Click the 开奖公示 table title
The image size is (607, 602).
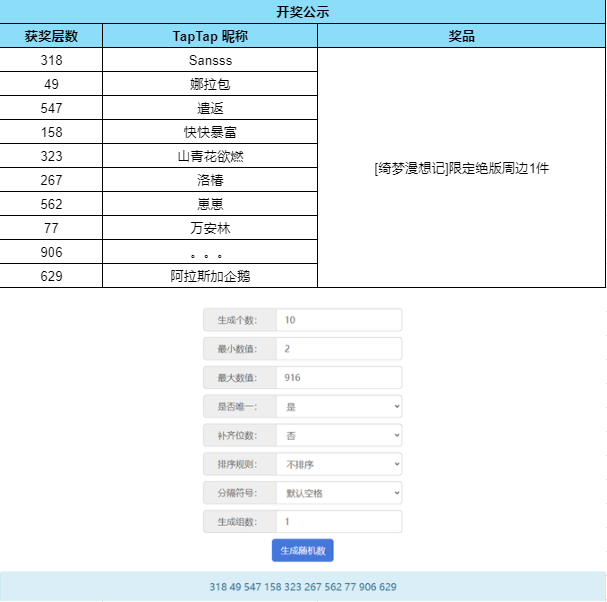[x=302, y=12]
